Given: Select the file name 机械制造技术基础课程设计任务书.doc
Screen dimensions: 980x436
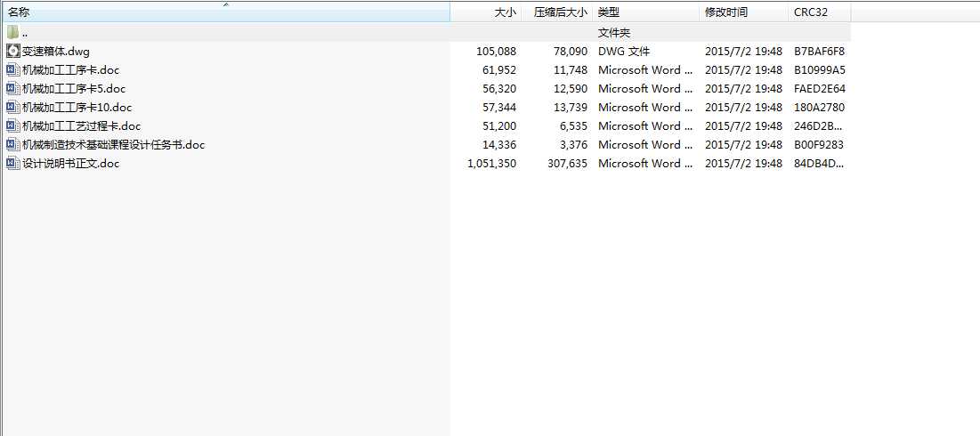Looking at the screenshot, I should click(113, 145).
